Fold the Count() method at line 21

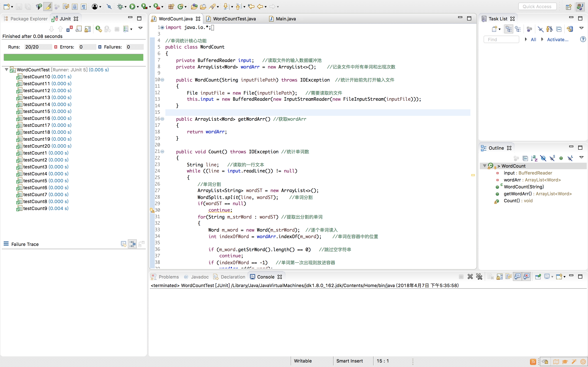[163, 151]
